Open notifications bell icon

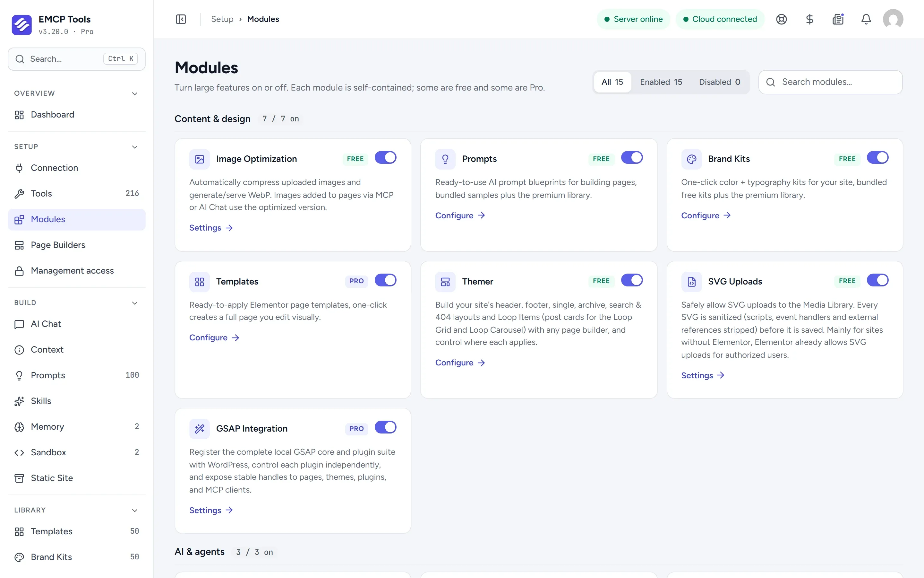click(x=866, y=19)
